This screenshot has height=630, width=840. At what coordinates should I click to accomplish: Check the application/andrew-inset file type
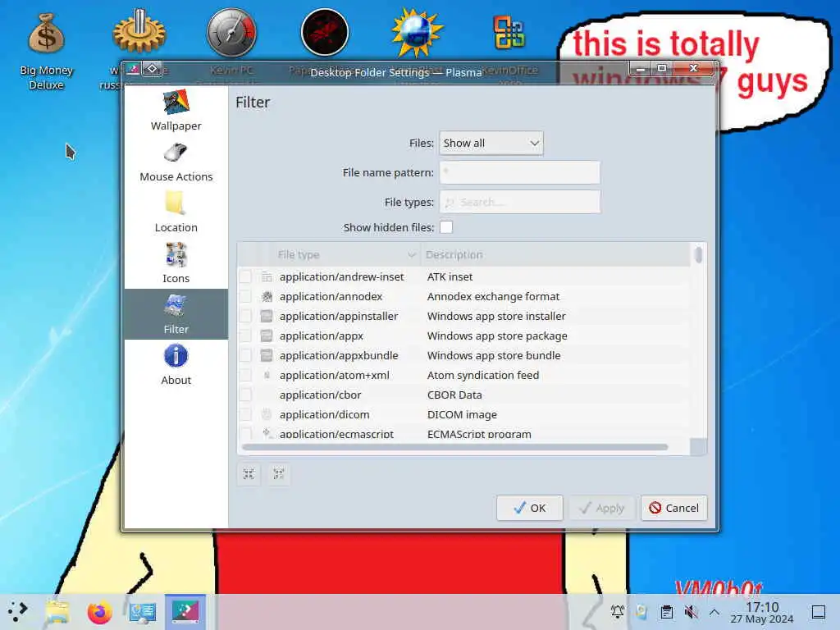pyautogui.click(x=245, y=276)
